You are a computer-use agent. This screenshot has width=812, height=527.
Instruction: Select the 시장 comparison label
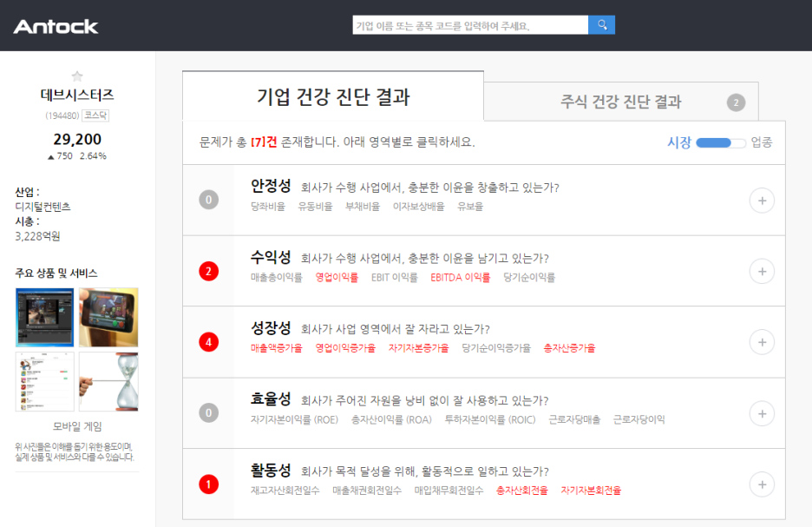pyautogui.click(x=679, y=142)
